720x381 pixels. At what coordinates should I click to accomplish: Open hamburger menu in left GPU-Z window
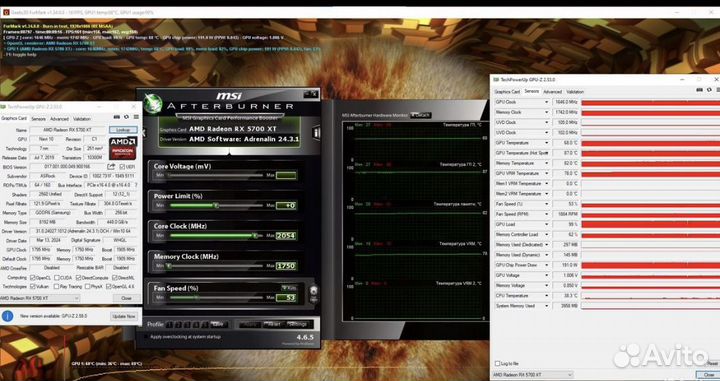coord(136,117)
